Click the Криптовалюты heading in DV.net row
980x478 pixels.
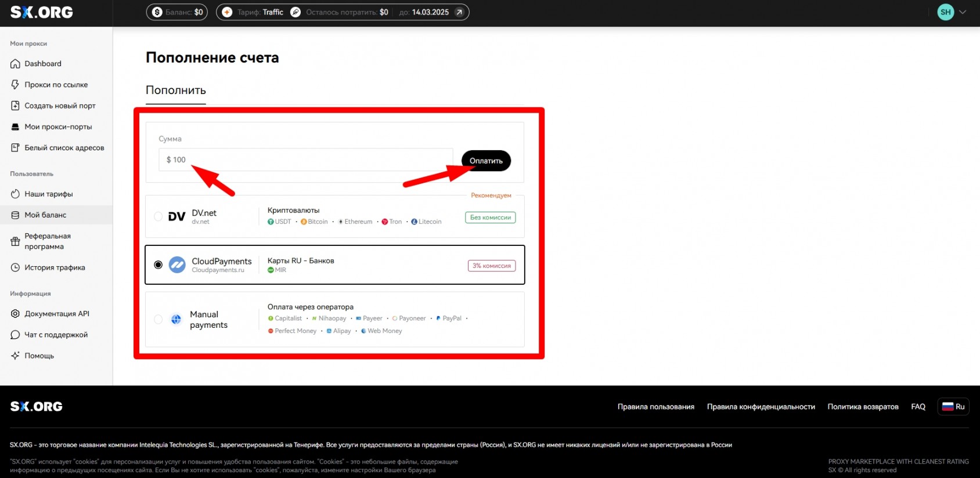294,211
